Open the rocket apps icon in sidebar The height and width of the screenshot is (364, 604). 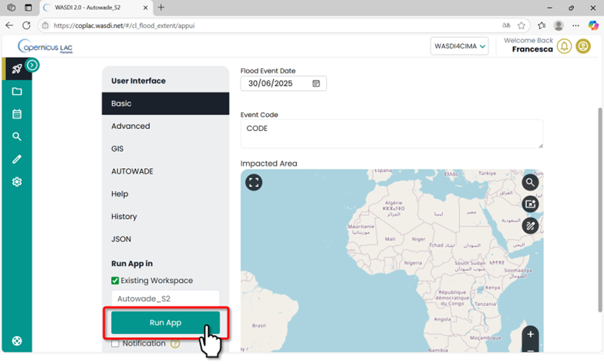click(16, 69)
